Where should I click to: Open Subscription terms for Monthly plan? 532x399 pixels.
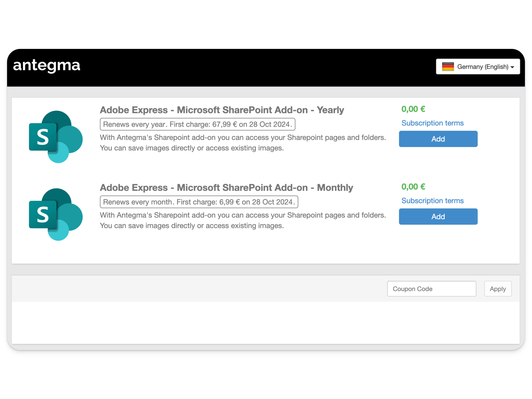[432, 201]
